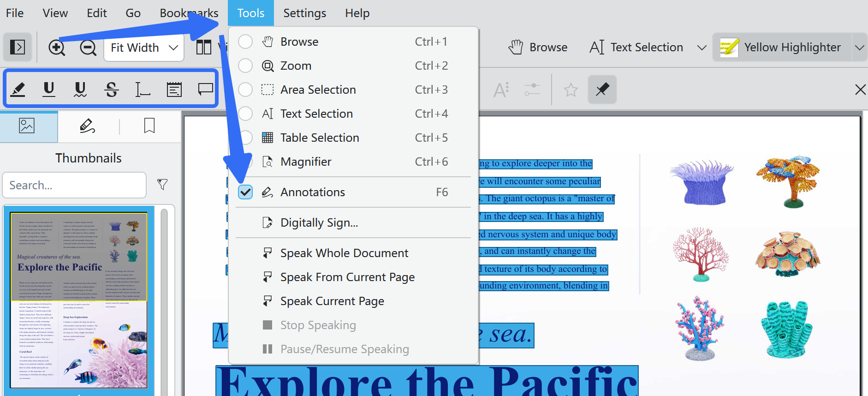Click the zoom in magnifier icon
Screen dimensions: 868x396
pyautogui.click(x=57, y=48)
